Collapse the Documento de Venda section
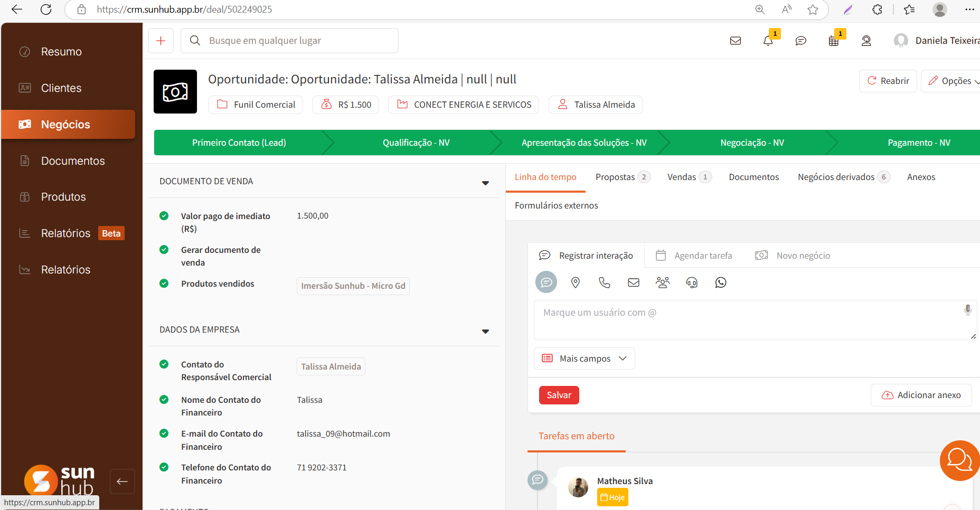980x510 pixels. click(x=485, y=183)
